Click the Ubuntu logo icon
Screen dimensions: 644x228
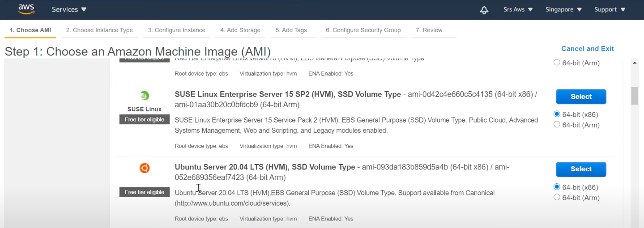pos(144,168)
